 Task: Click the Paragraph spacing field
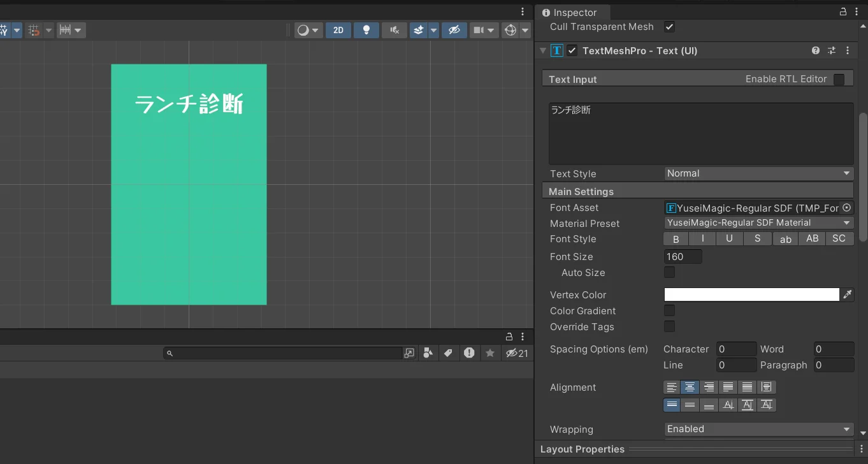coord(834,365)
